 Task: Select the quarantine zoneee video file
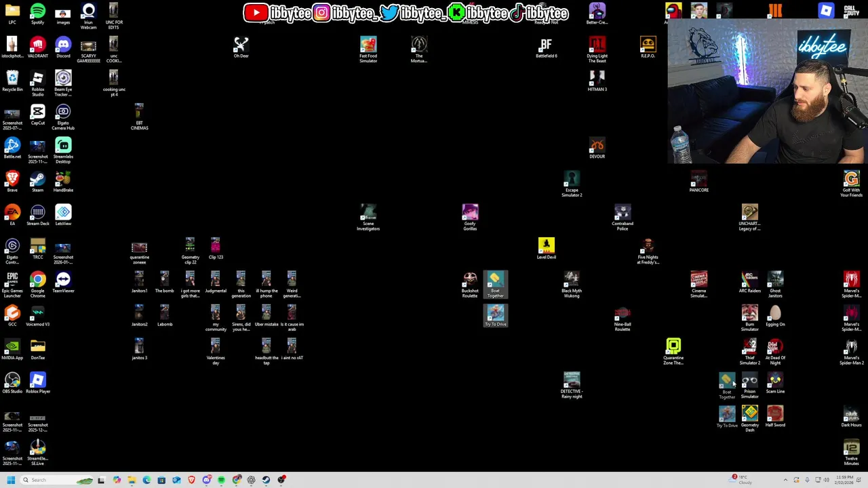click(139, 252)
